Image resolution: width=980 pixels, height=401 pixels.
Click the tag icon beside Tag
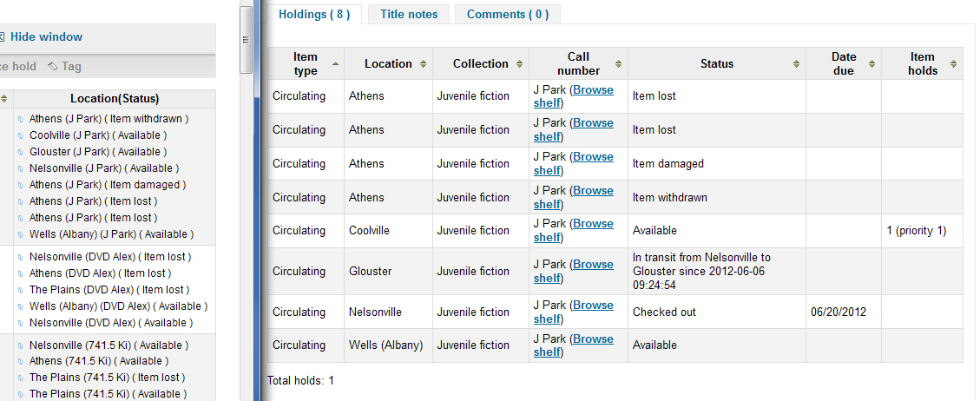click(x=52, y=66)
